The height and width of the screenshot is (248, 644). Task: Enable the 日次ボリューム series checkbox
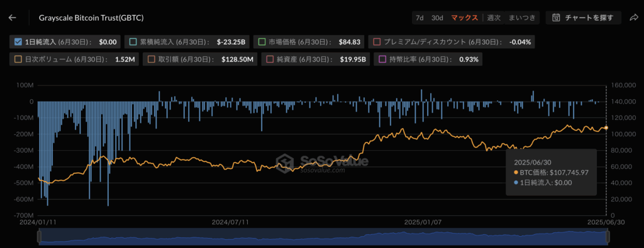[x=18, y=60]
